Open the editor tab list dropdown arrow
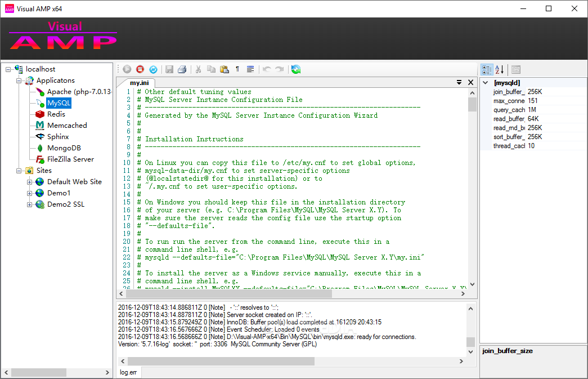 [459, 82]
